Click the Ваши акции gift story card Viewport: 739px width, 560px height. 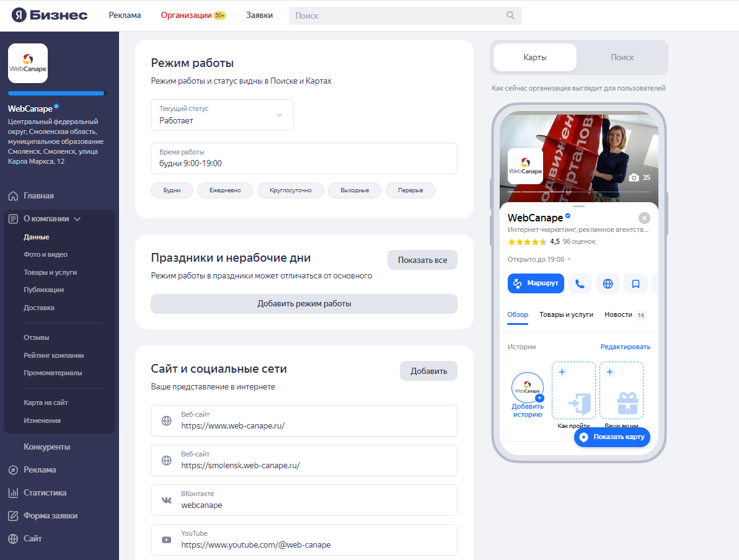(622, 390)
